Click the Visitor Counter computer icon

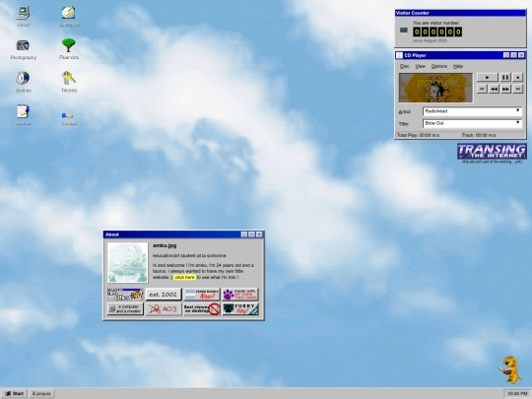[403, 32]
